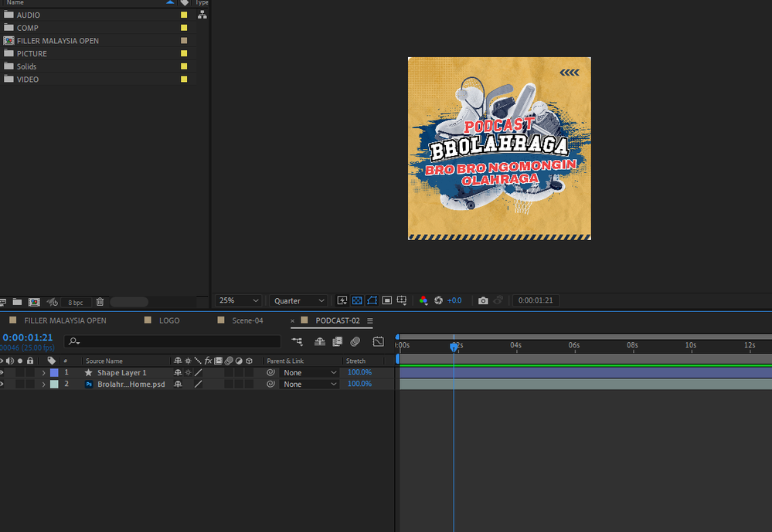772x532 pixels.
Task: Expand Shape Layer 1 properties
Action: [43, 373]
